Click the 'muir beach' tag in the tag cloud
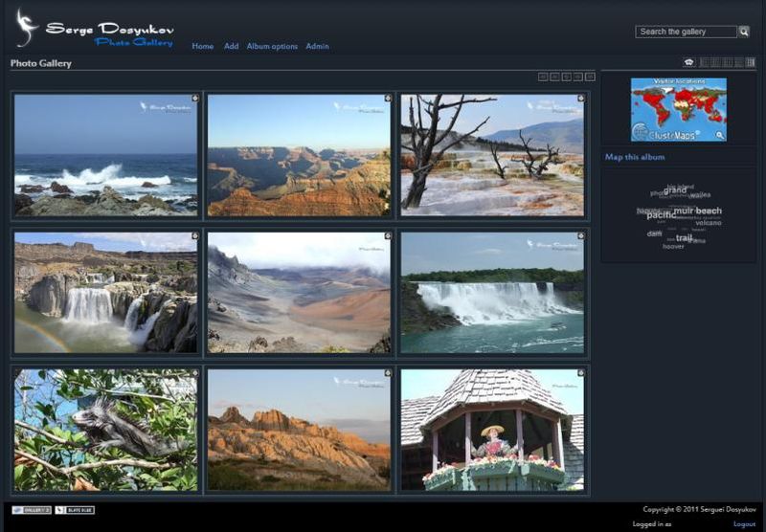The width and height of the screenshot is (766, 532). click(697, 211)
